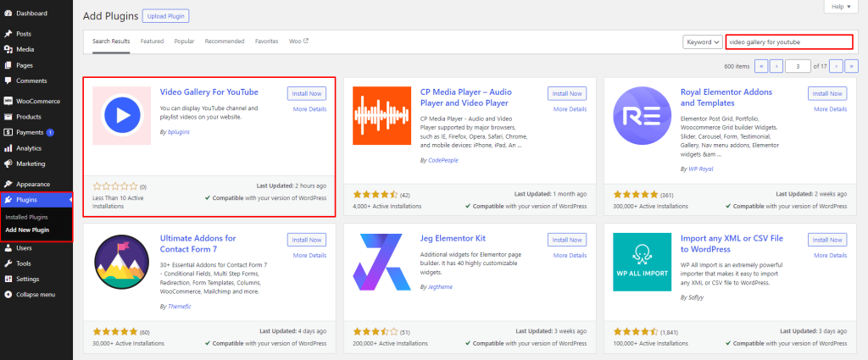Install CP Media Player plugin
The width and height of the screenshot is (868, 360).
(567, 93)
